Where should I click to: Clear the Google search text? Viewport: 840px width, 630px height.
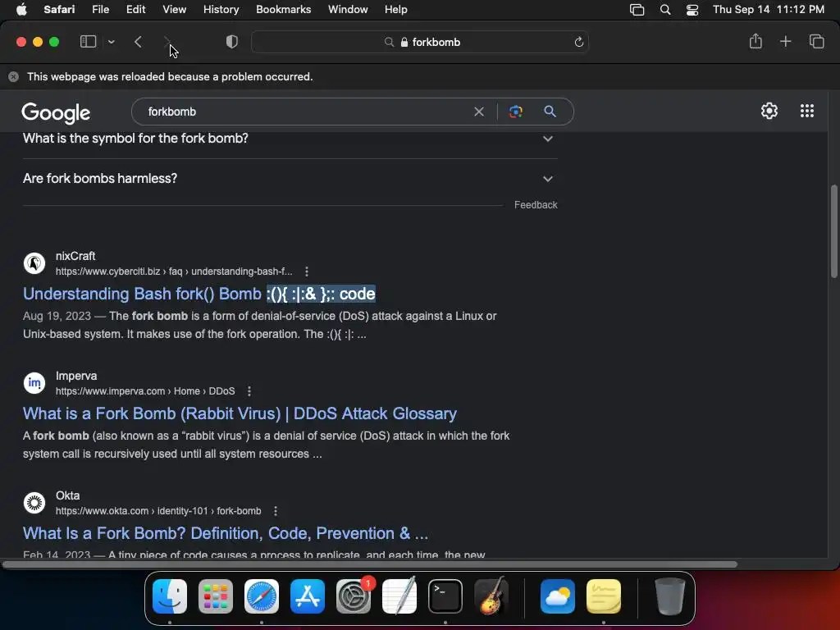pyautogui.click(x=479, y=112)
